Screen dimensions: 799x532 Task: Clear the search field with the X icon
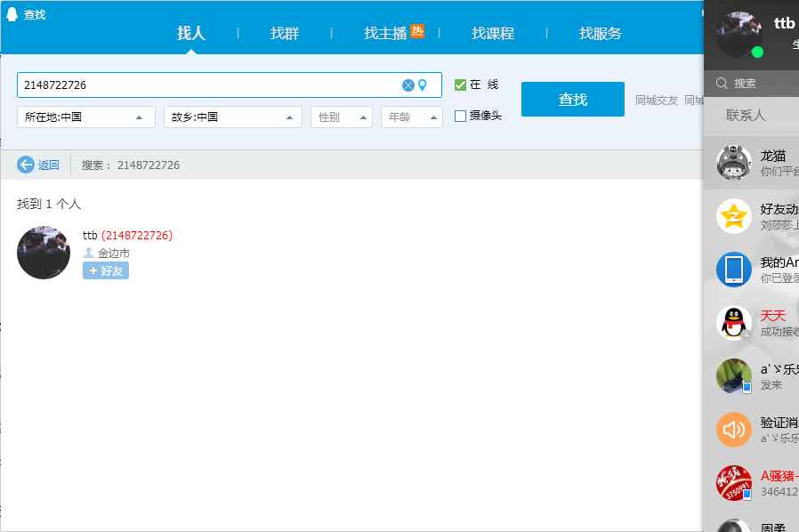coord(408,85)
